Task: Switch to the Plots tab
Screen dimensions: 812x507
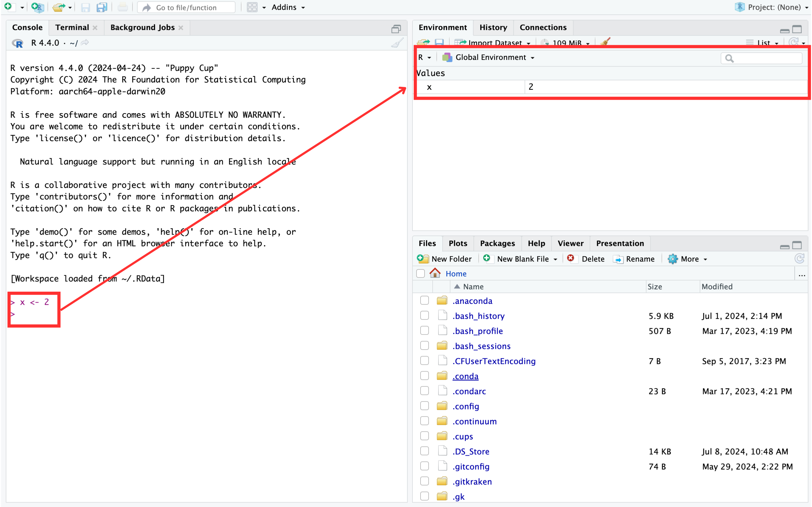Action: (x=458, y=244)
